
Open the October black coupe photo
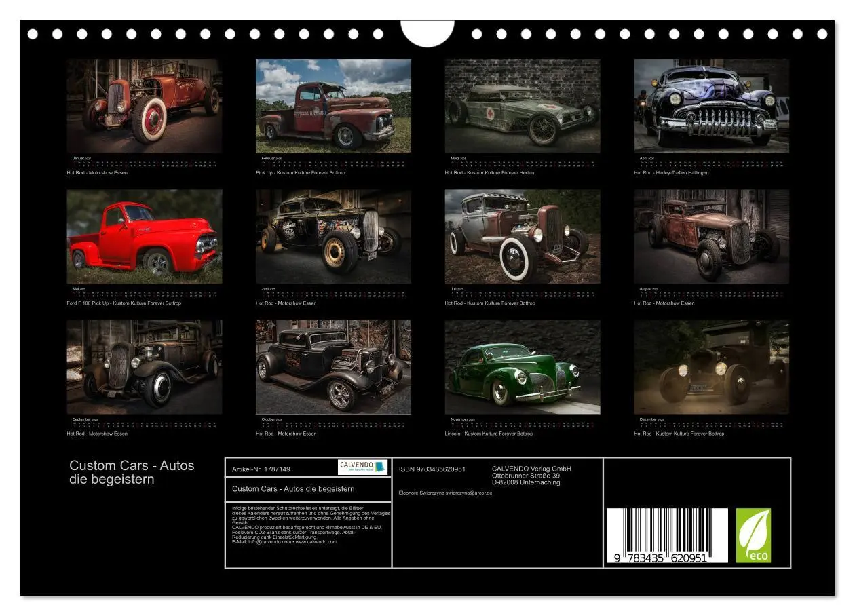tap(333, 367)
